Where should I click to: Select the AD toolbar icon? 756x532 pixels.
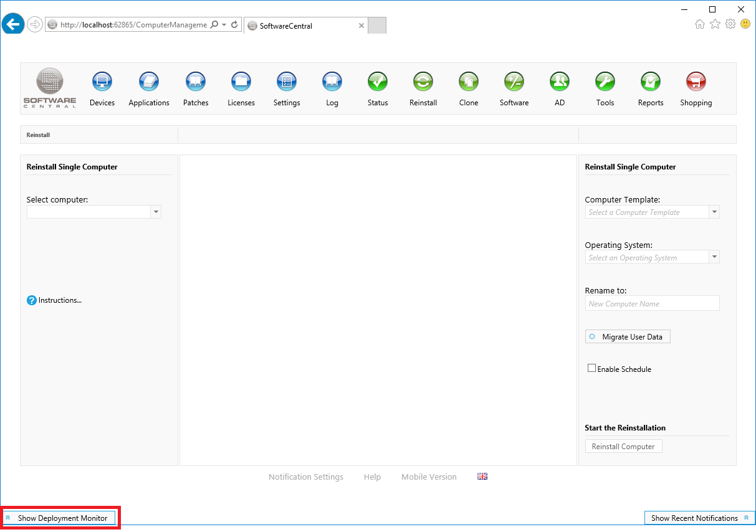coord(560,82)
